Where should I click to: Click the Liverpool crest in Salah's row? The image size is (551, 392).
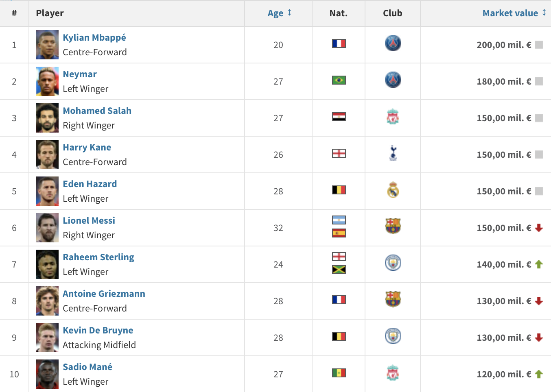(x=393, y=117)
